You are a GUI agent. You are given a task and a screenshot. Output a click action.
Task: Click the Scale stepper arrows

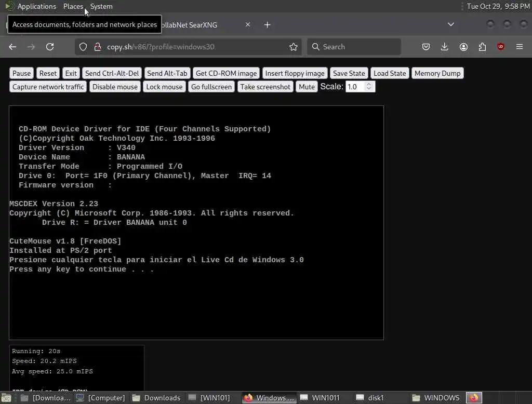click(369, 87)
